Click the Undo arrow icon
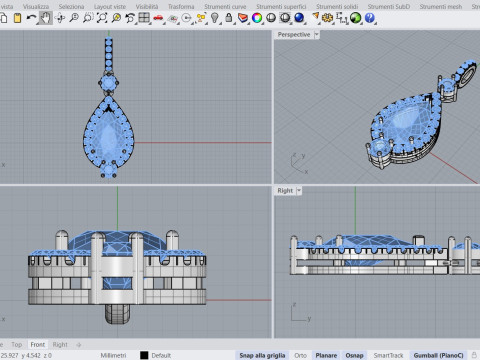 [31, 18]
